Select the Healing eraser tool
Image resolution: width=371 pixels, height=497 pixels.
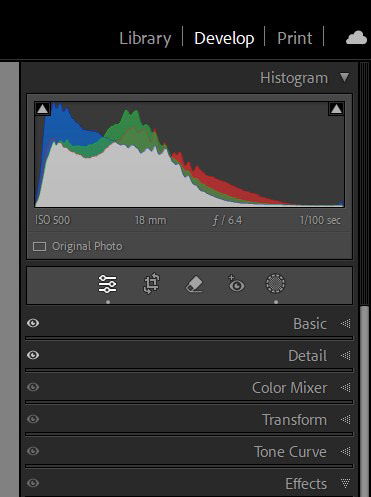click(x=194, y=284)
